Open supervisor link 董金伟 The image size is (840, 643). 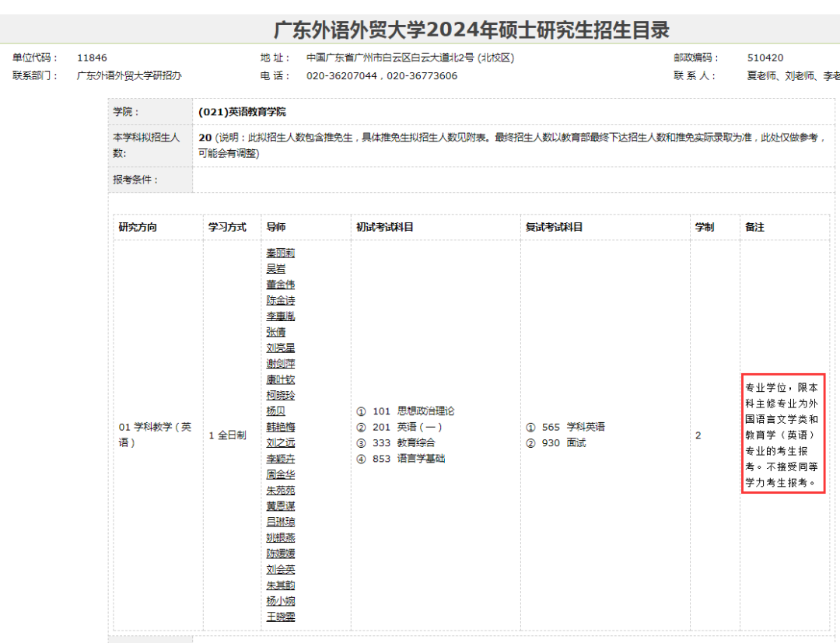click(280, 285)
